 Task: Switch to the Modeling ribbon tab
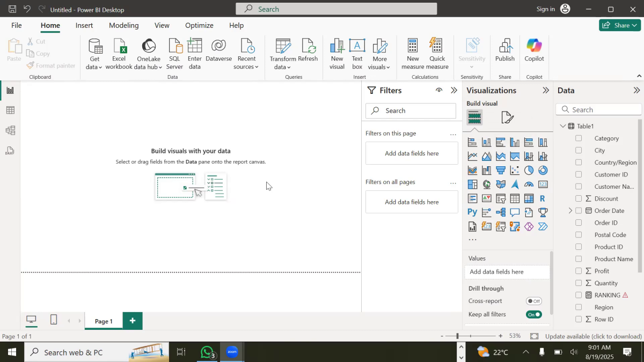pos(124,25)
